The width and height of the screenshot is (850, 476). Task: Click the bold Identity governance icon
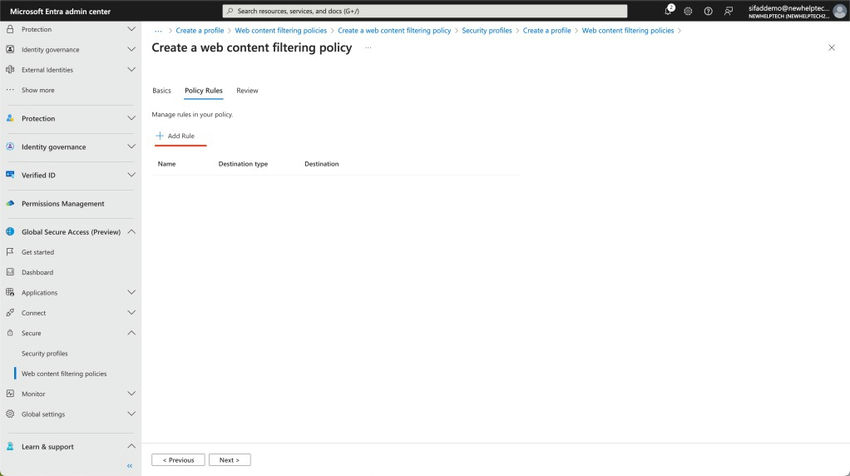tap(10, 146)
